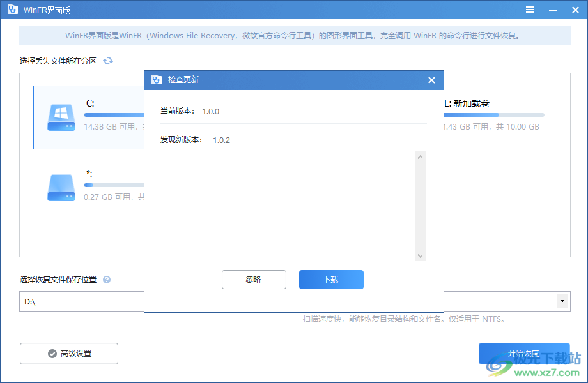Click 下载 to download new version

331,280
